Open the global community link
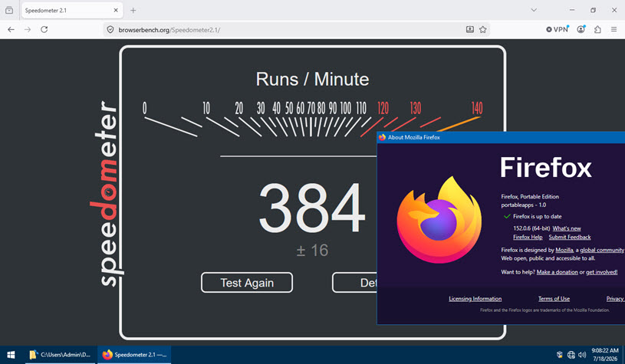Screen dimensions: 625x364 click(x=602, y=250)
